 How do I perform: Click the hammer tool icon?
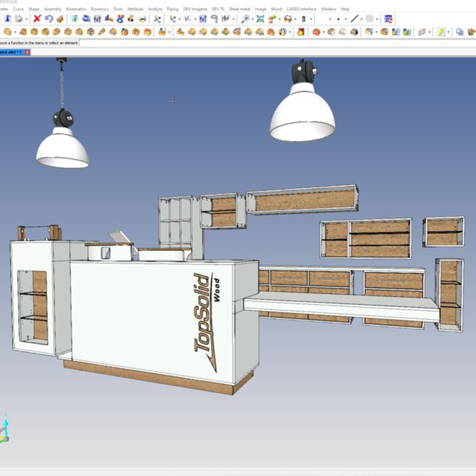tap(109, 19)
